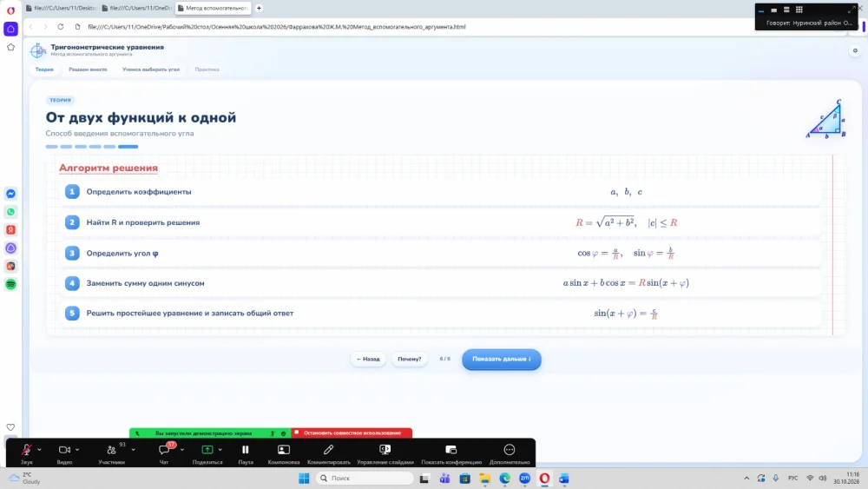
Task: Select step 2 Найти R и проверить решения
Action: click(441, 222)
